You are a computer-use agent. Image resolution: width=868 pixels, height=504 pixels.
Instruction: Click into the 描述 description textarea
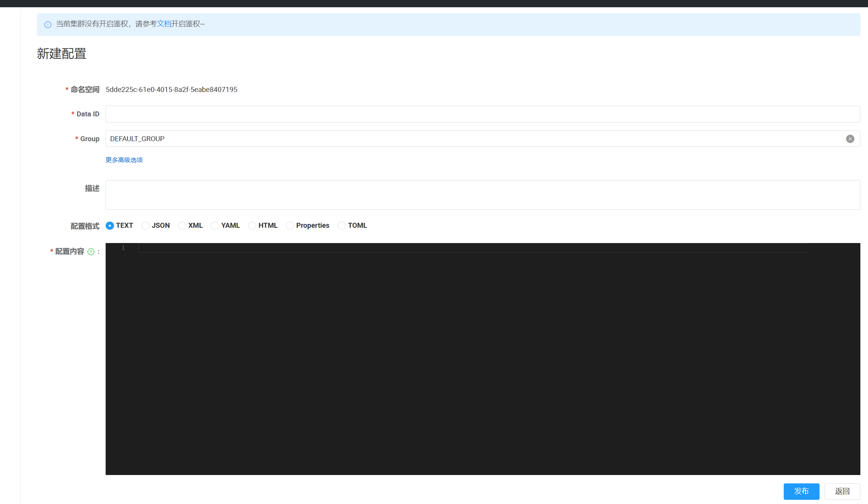pos(482,195)
